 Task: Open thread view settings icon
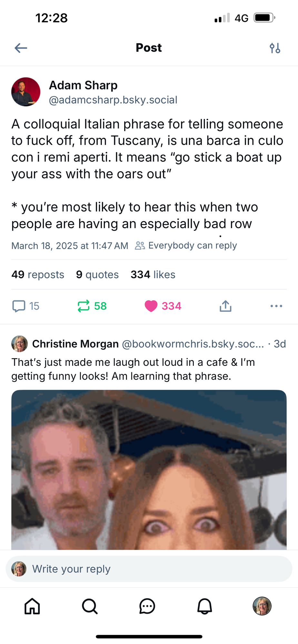[275, 48]
